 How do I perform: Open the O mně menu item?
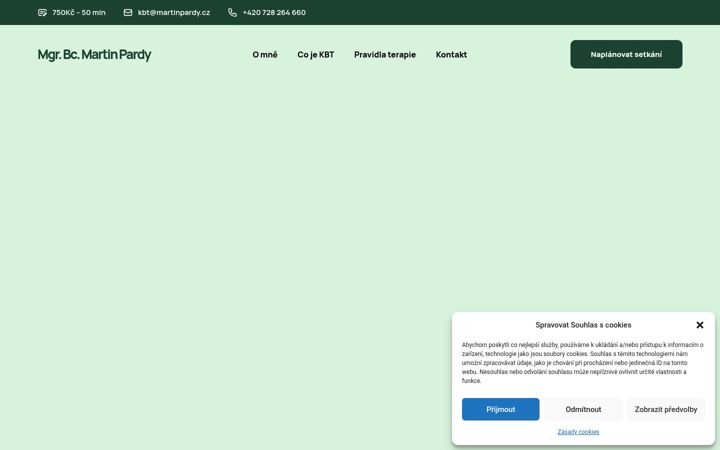coord(265,55)
